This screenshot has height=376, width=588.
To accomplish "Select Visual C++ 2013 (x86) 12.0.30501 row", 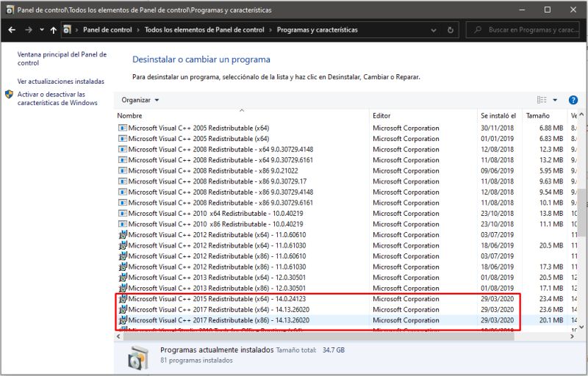I will point(346,288).
